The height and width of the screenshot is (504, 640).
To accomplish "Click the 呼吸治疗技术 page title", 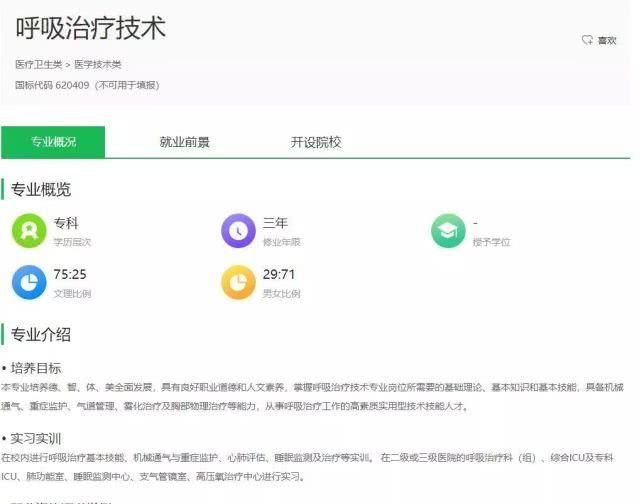I will 91,28.
